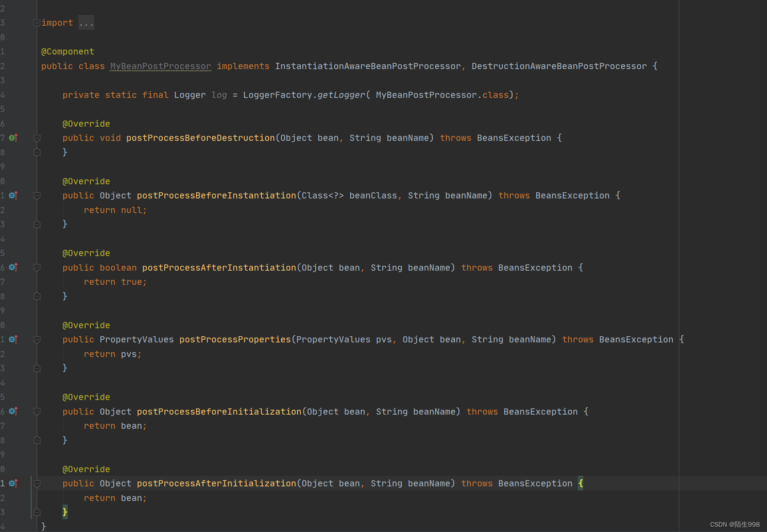The image size is (767, 532).
Task: Click fold end marker after first return bean
Action: (37, 440)
